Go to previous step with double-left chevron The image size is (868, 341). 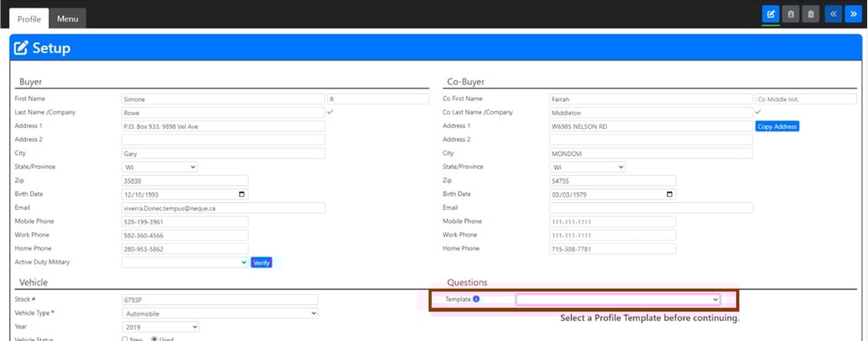coord(833,13)
